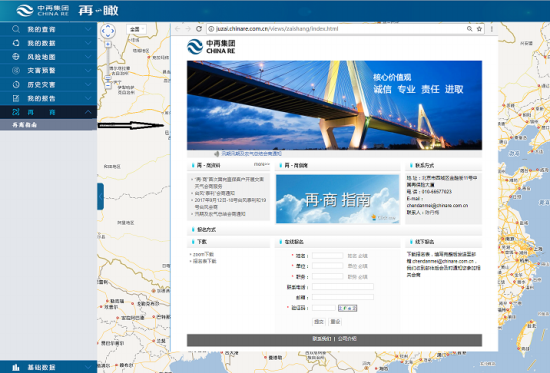Zoom out with the map minus button
This screenshot has width=550, height=373.
point(108,85)
